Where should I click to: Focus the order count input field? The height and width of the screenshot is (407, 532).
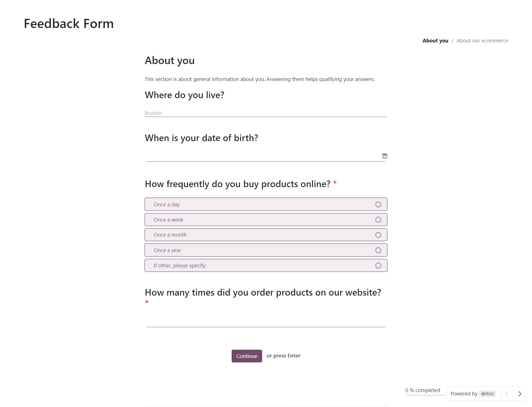point(266,322)
